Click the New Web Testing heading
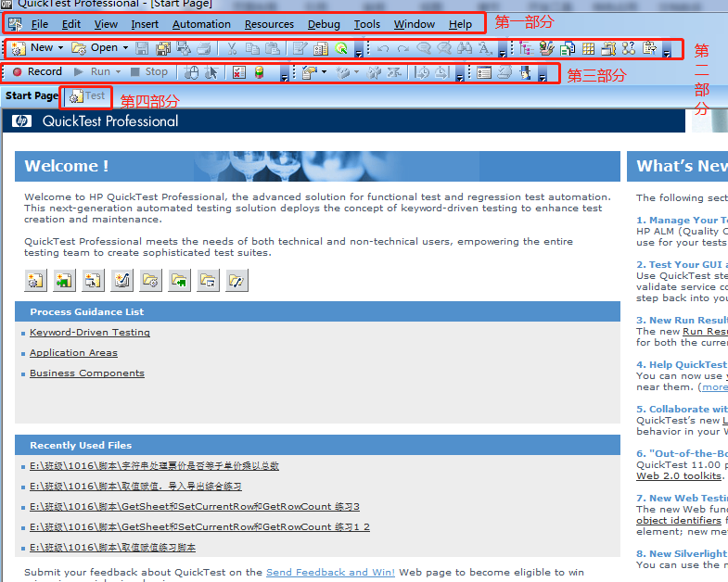Screen dimensions: 728x582 [682, 498]
